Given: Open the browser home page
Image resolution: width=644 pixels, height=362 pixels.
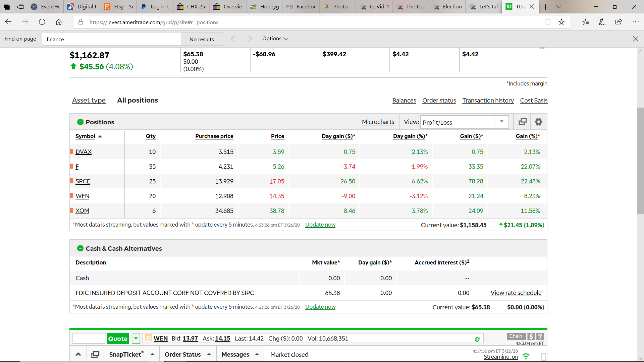Looking at the screenshot, I should (59, 22).
